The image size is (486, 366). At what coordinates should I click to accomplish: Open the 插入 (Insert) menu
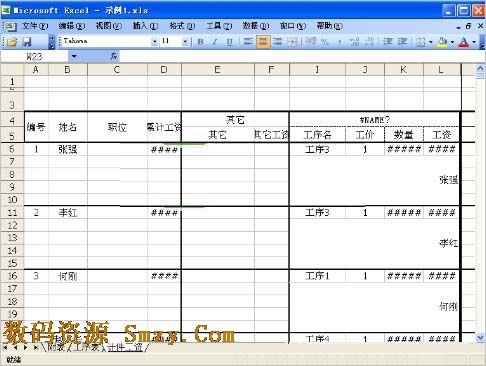146,26
